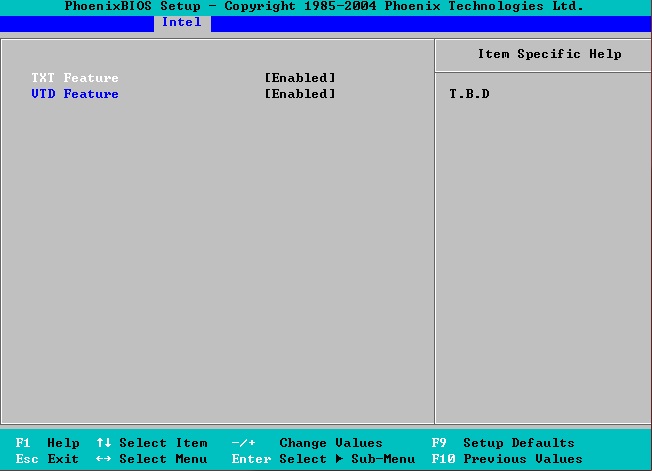Select the Intel menu tab
652x471 pixels.
pos(182,22)
